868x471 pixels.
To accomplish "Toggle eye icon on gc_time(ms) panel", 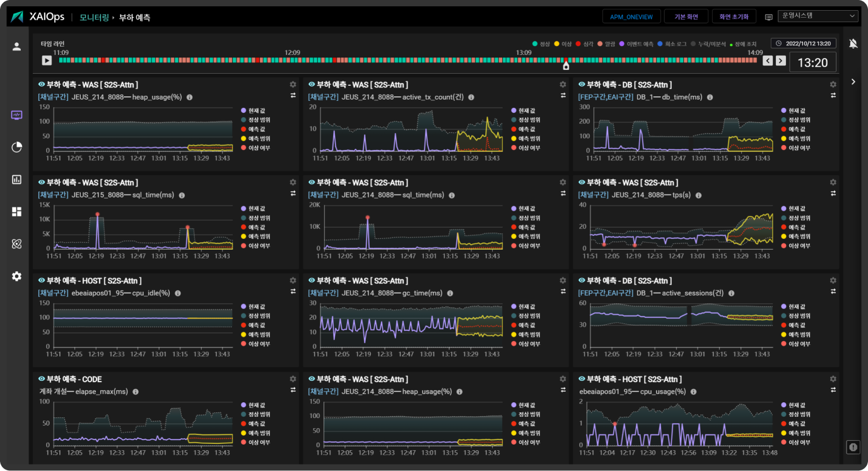I will click(312, 281).
